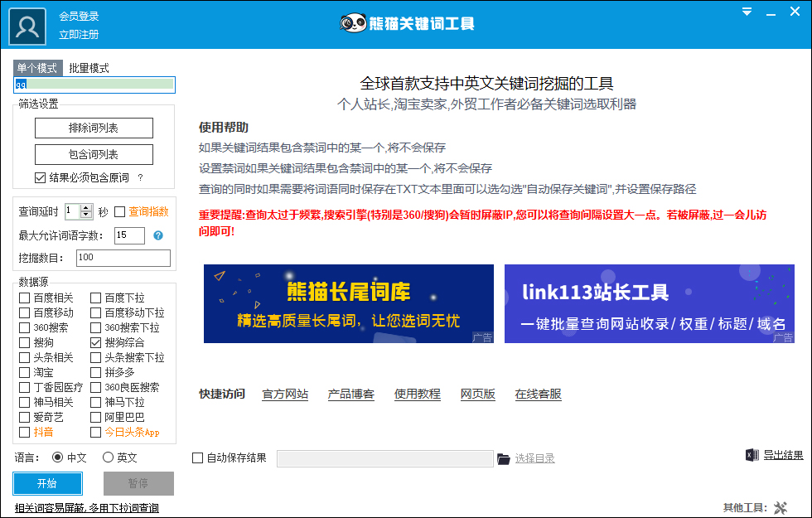812x518 pixels.
Task: Click the panda logo in title bar
Action: tap(353, 23)
